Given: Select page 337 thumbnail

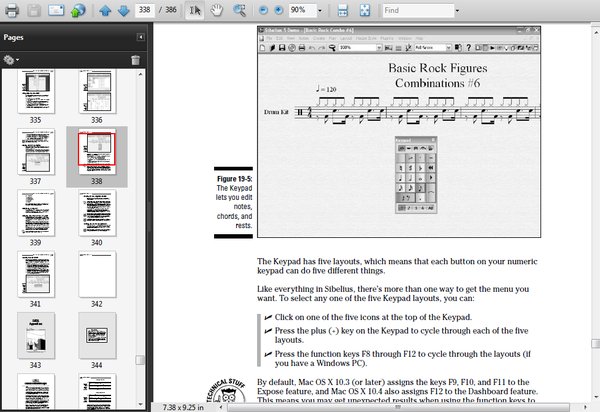Looking at the screenshot, I should click(36, 152).
